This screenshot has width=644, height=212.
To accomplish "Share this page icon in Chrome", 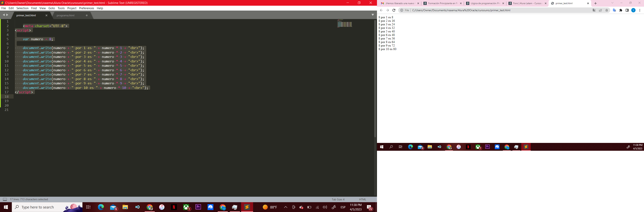I will [600, 10].
